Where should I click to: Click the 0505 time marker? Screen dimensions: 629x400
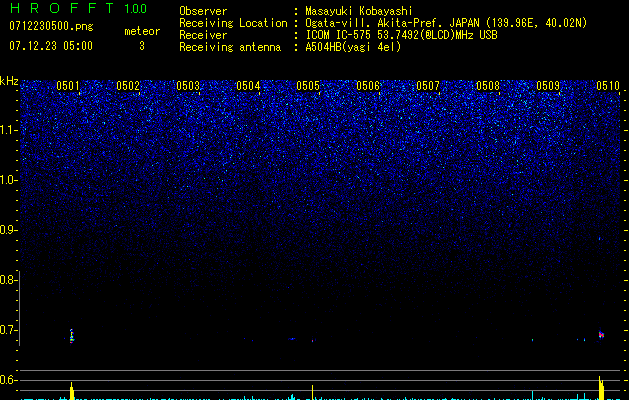[308, 86]
